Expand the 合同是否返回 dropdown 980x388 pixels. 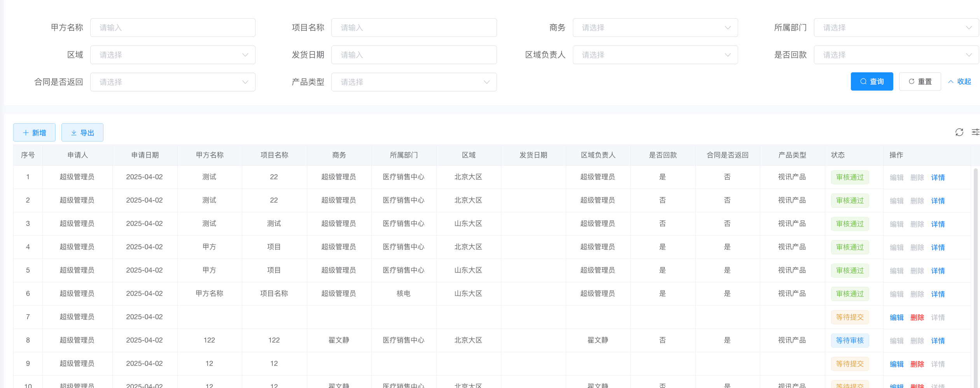(173, 82)
